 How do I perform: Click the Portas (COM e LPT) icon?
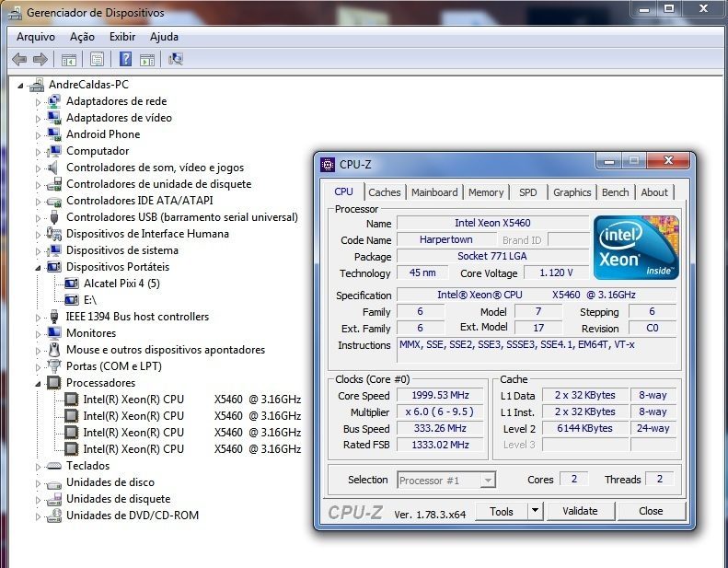pos(54,366)
